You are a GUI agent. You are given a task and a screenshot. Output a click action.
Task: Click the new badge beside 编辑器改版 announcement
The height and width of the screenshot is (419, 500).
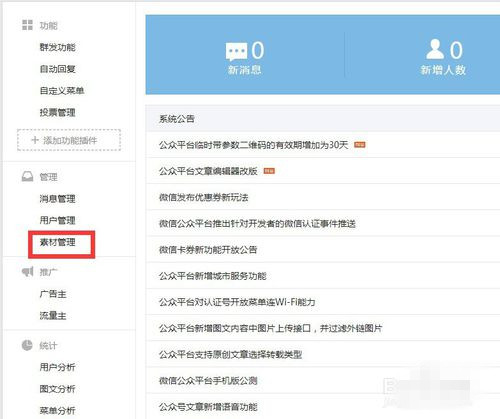(x=269, y=171)
